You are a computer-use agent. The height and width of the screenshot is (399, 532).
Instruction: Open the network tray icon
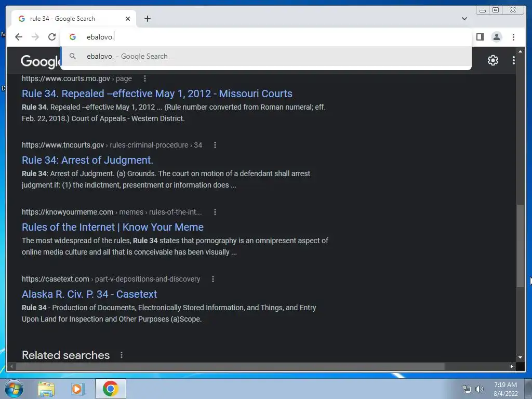point(467,389)
